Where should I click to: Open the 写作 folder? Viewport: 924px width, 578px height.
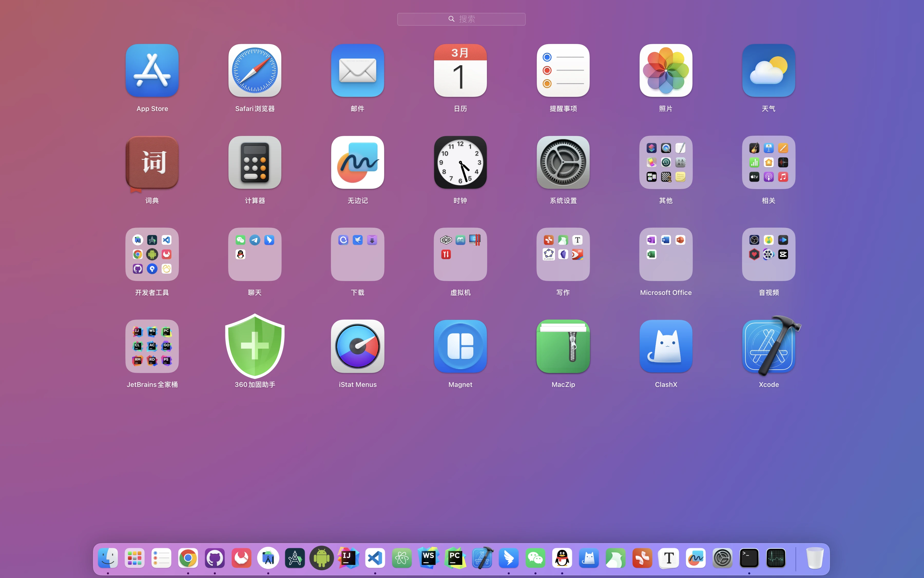[563, 254]
